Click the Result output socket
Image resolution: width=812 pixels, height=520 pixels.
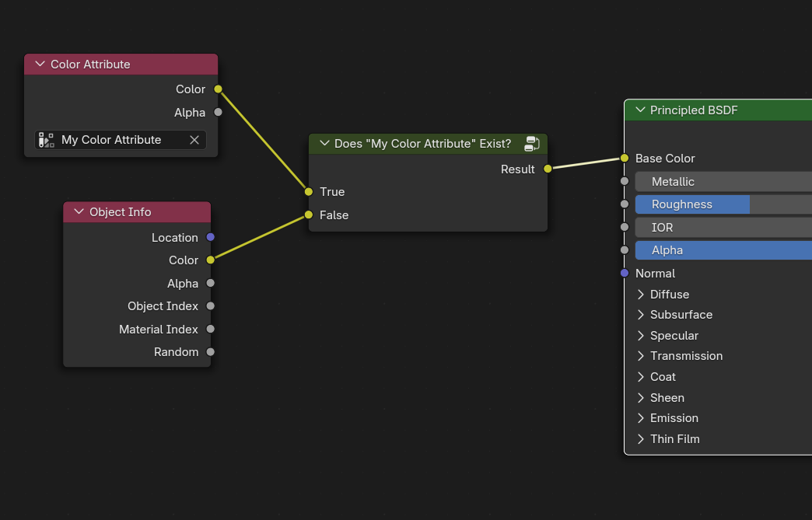tap(548, 169)
